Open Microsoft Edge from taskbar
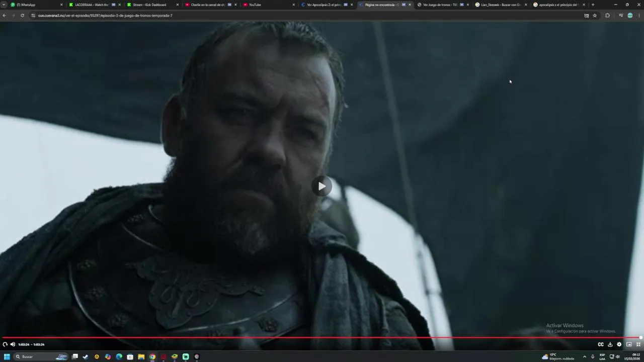Image resolution: width=644 pixels, height=362 pixels. 119,356
